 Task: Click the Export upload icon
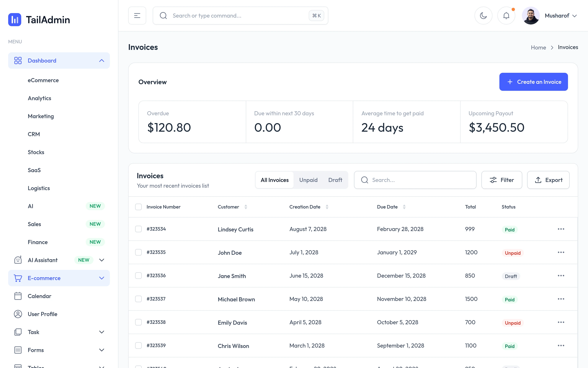[x=538, y=180]
